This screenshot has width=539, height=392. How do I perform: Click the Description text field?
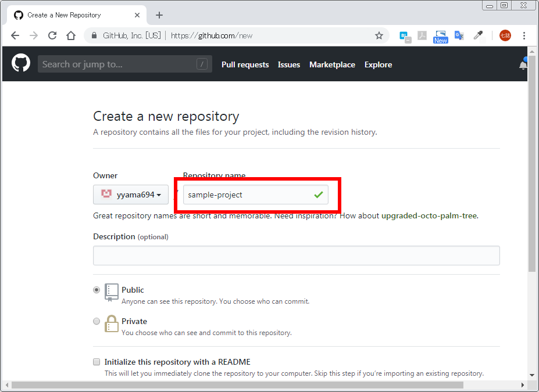tap(297, 256)
